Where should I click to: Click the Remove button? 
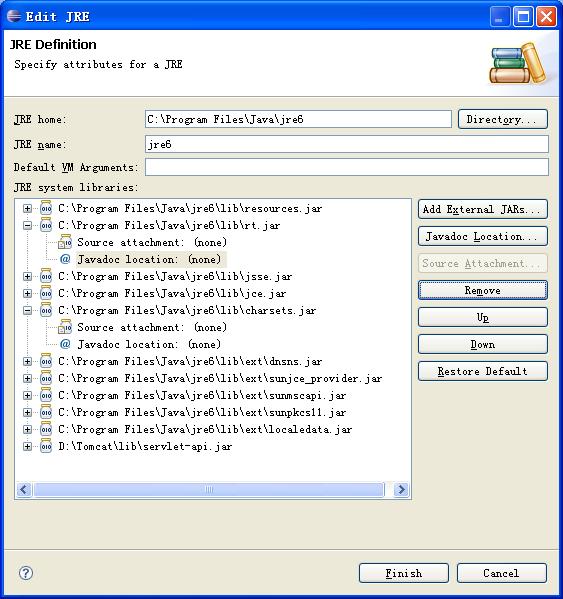(x=482, y=290)
